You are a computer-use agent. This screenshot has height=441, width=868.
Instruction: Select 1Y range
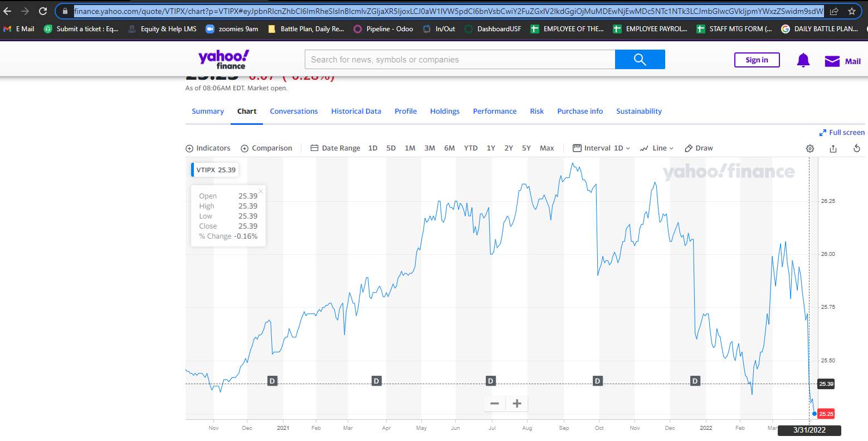point(491,148)
